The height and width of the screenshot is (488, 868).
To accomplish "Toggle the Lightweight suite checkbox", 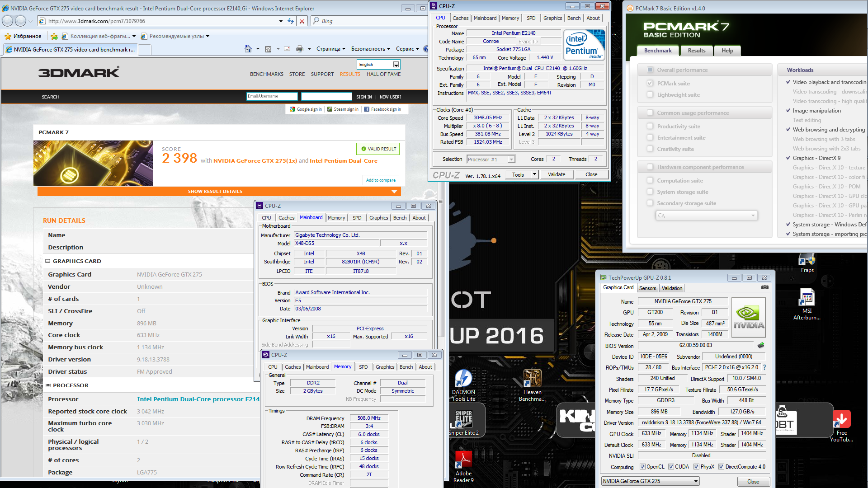I will pyautogui.click(x=650, y=94).
